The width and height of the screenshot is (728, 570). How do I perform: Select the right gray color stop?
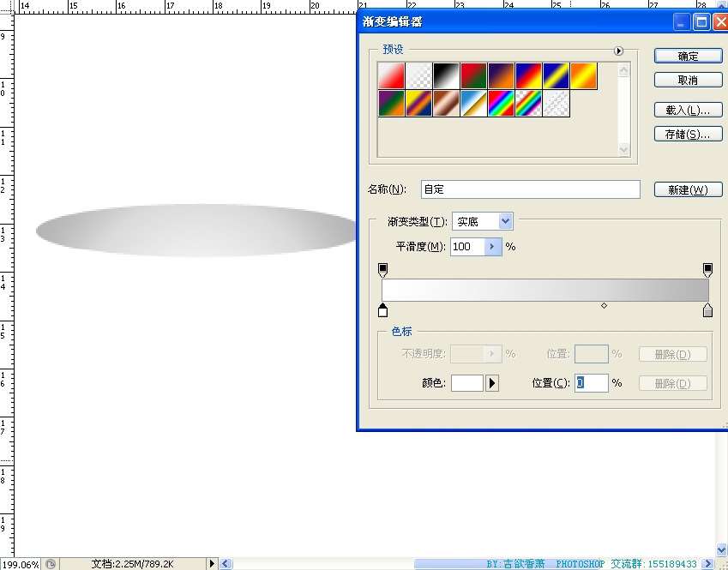(x=707, y=309)
